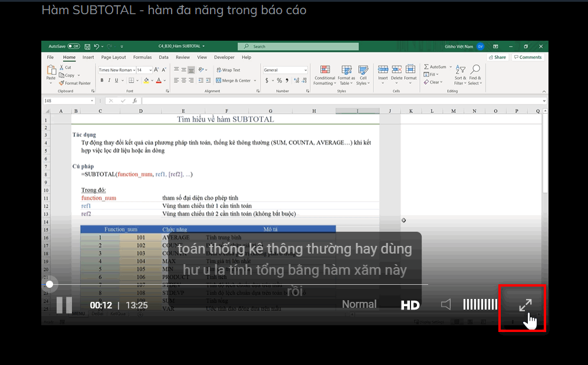The image size is (588, 365).
Task: Toggle the AutoSave switch
Action: coord(73,46)
